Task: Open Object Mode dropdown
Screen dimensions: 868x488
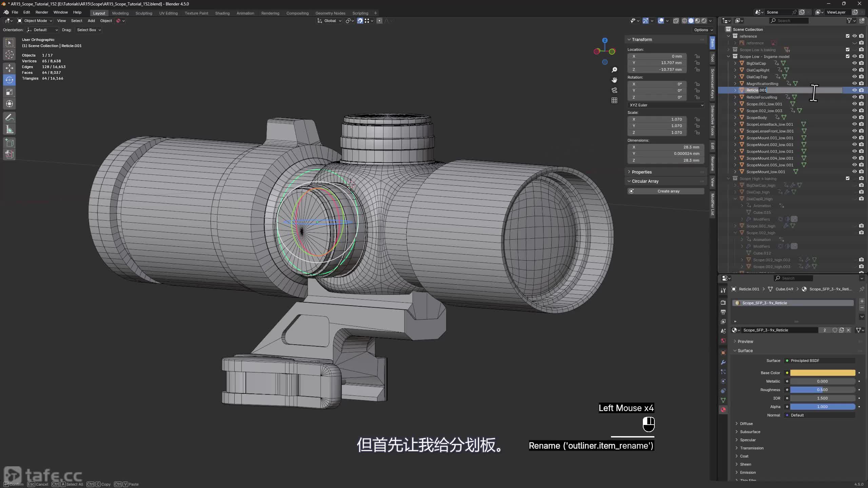Action: (35, 21)
